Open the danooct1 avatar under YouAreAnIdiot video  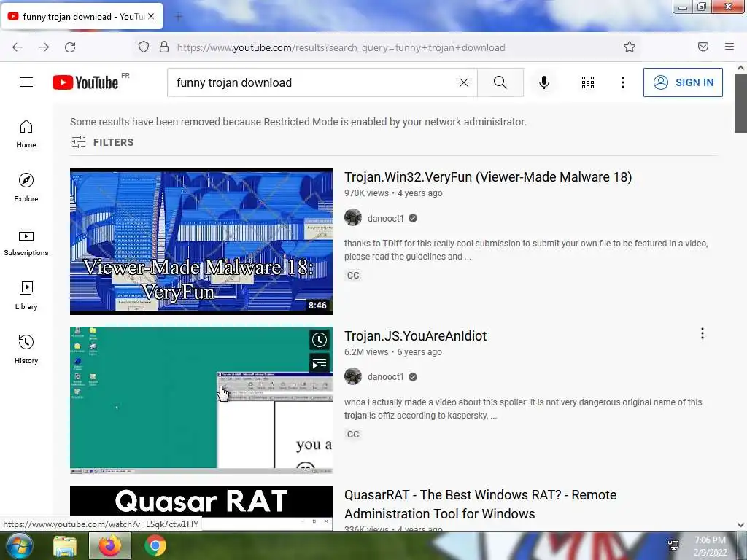(353, 377)
